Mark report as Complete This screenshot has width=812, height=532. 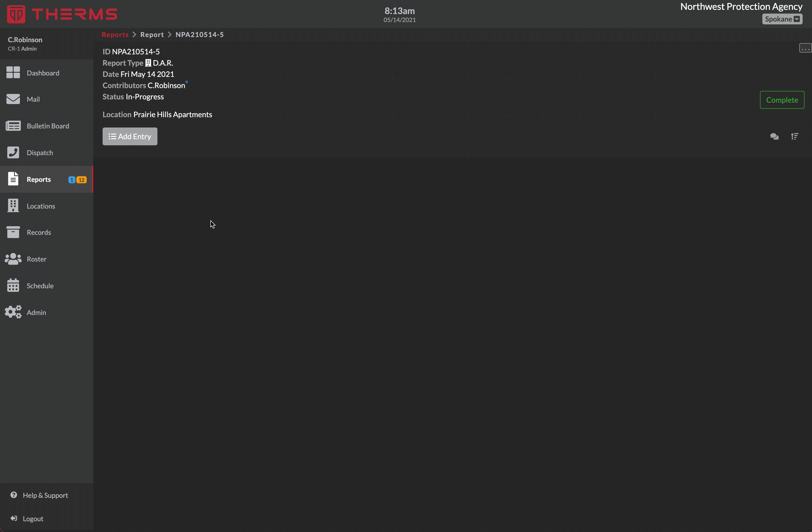tap(782, 100)
